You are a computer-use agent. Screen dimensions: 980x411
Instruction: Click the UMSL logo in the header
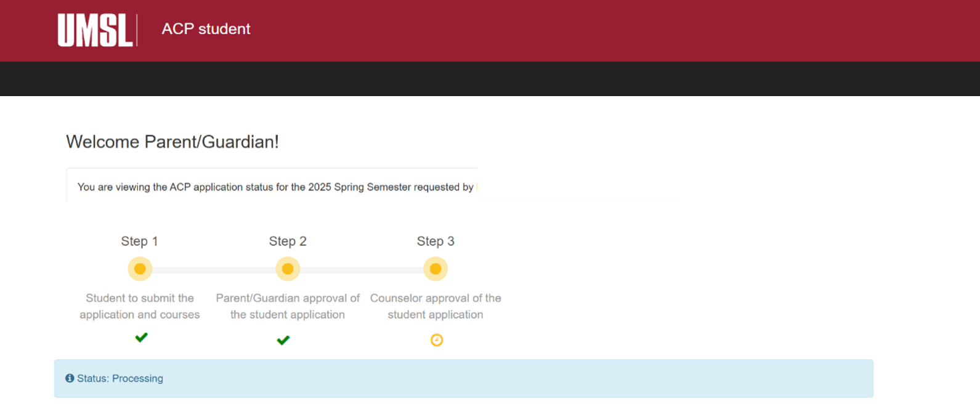click(95, 30)
